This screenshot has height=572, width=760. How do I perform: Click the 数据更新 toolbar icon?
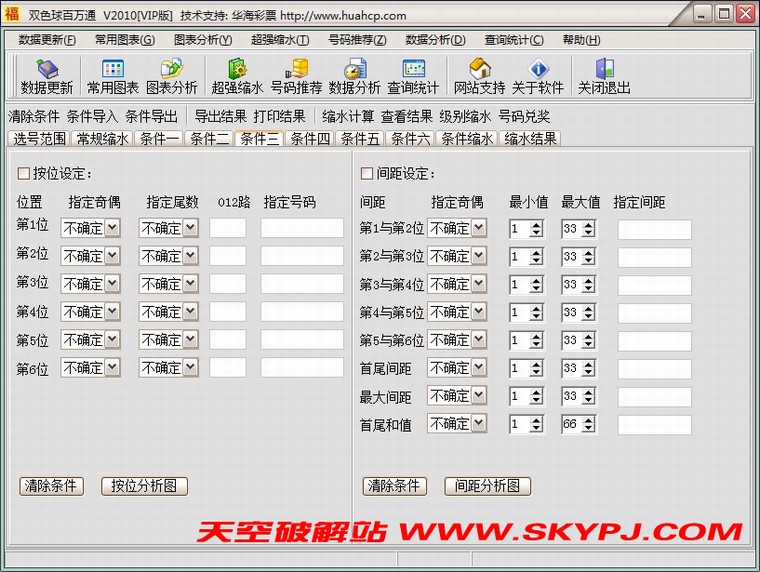pos(46,76)
